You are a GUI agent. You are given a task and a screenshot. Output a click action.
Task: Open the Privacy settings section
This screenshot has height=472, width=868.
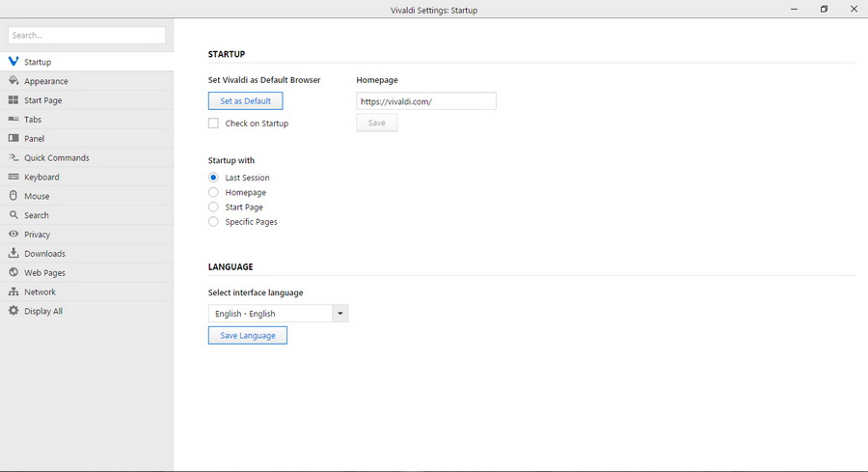click(x=37, y=235)
